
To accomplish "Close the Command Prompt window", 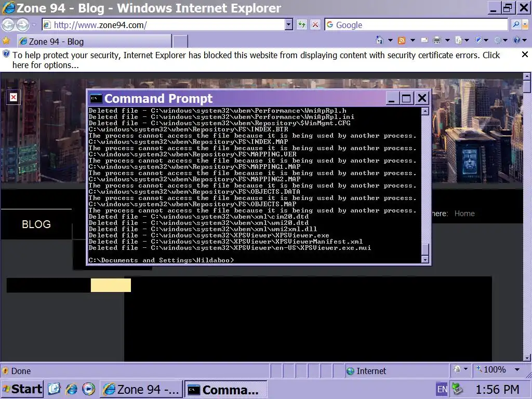I will point(422,98).
